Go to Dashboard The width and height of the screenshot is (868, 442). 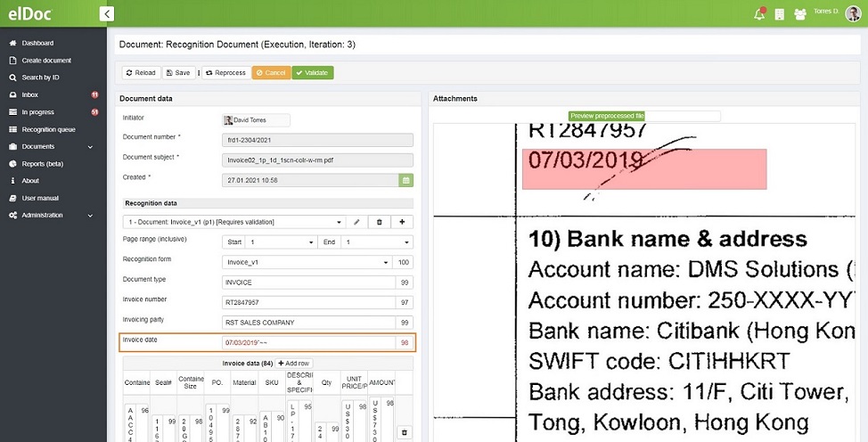(x=37, y=43)
